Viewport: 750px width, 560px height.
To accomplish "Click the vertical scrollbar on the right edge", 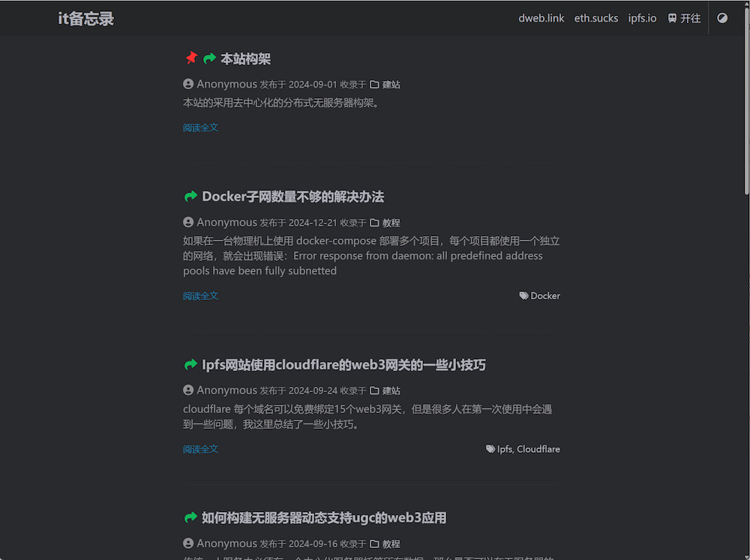I will (x=746, y=90).
